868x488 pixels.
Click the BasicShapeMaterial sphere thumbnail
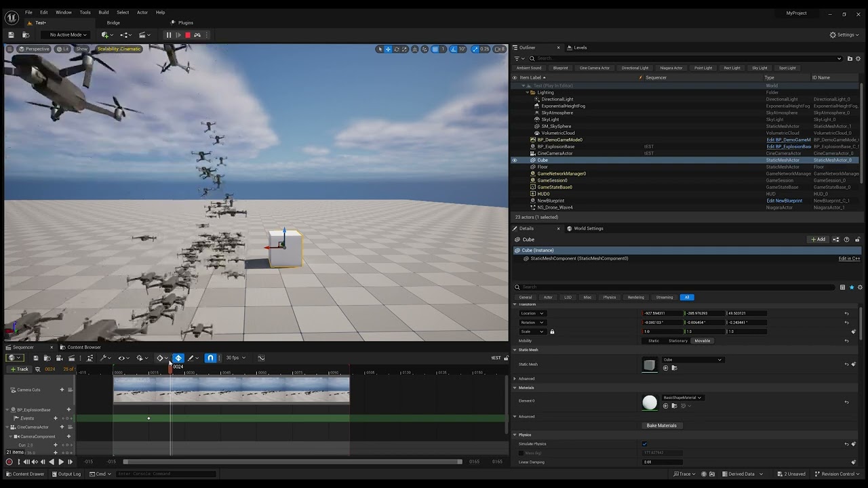[x=650, y=403]
